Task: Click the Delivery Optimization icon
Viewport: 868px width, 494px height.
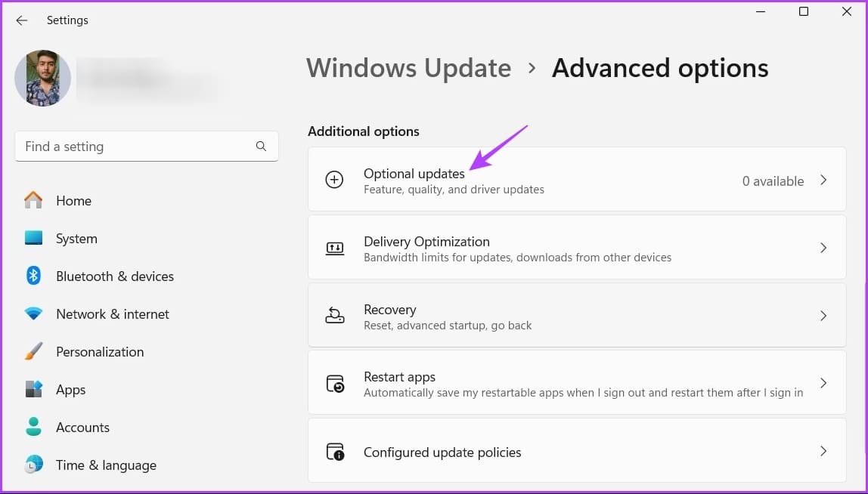Action: pyautogui.click(x=334, y=248)
